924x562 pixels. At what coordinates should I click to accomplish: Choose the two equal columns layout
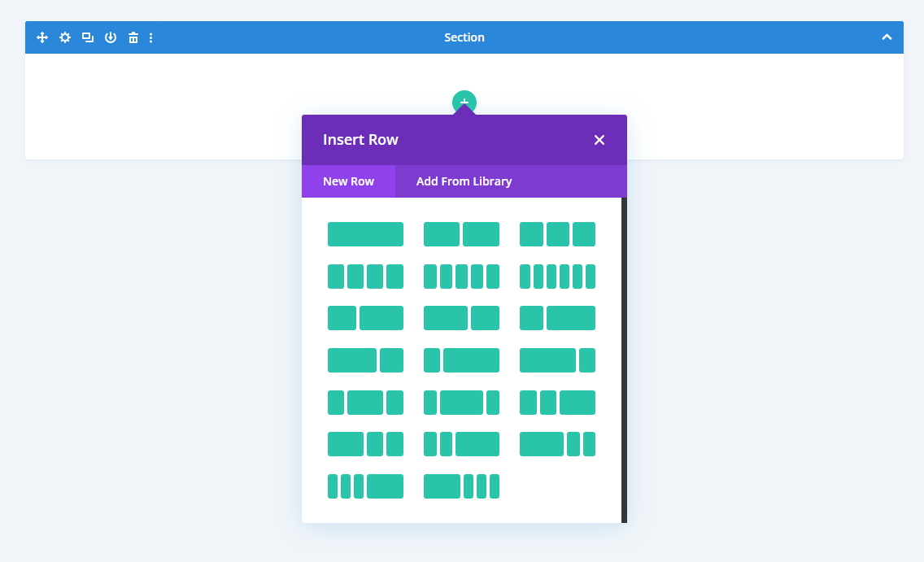[461, 234]
